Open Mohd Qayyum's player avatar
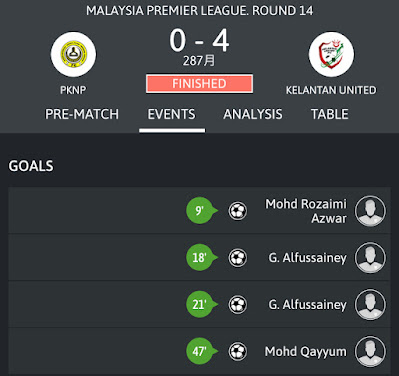399x376 pixels. [x=370, y=352]
